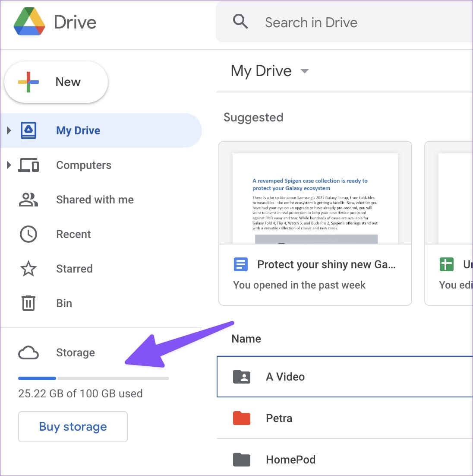Click the Starred star icon

[28, 269]
